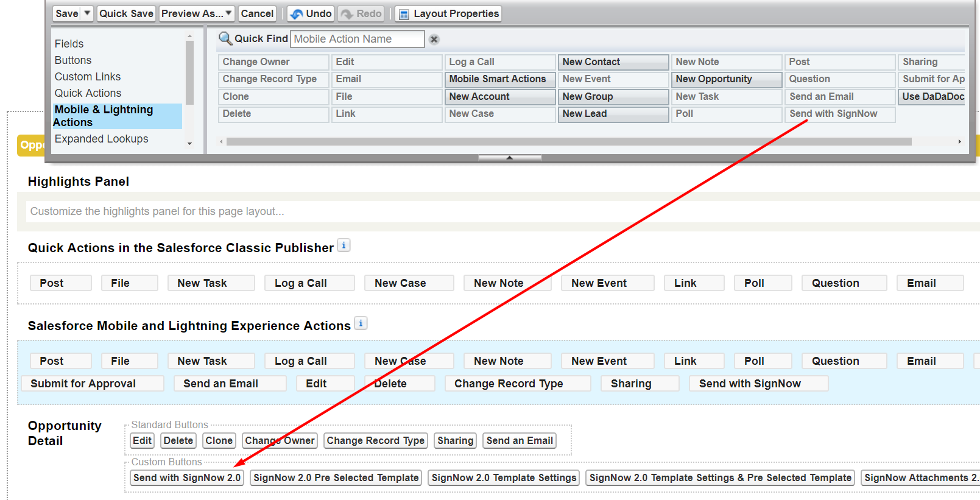980x500 pixels.
Task: Open the info icon beside Classic Publisher heading
Action: pos(344,245)
